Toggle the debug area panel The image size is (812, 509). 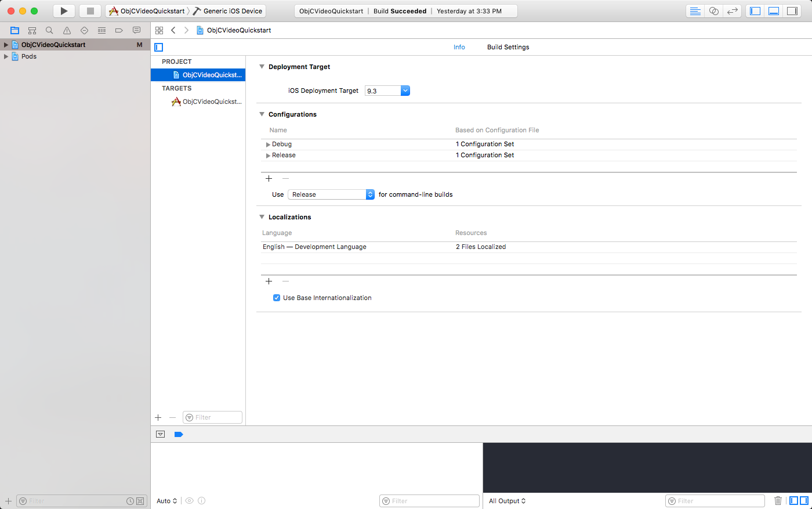(x=774, y=11)
